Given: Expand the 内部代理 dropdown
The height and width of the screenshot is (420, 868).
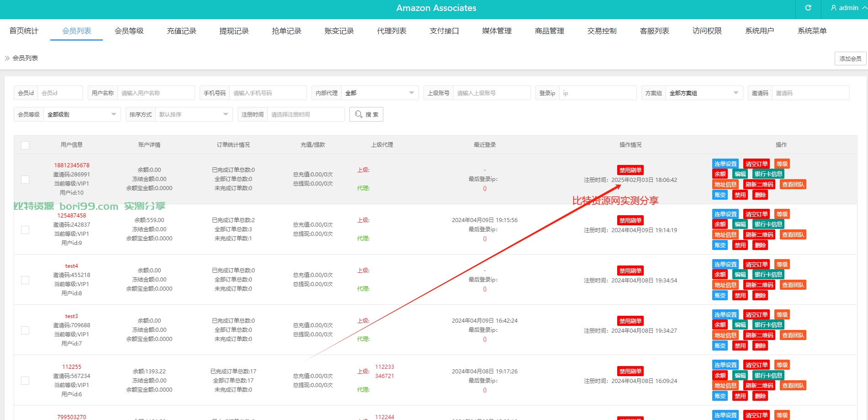Looking at the screenshot, I should click(380, 93).
